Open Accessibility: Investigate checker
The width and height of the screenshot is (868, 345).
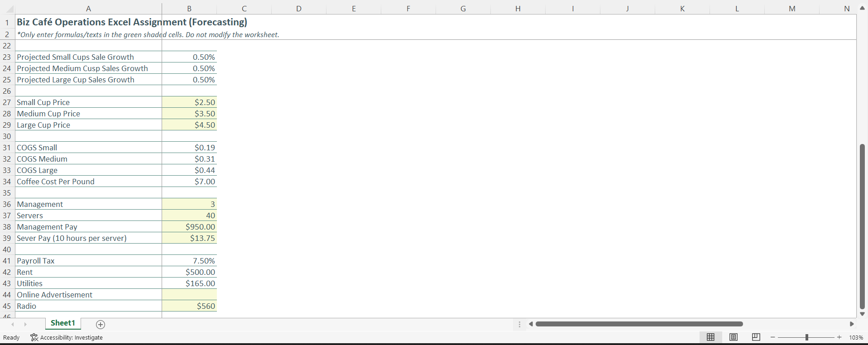(x=67, y=337)
